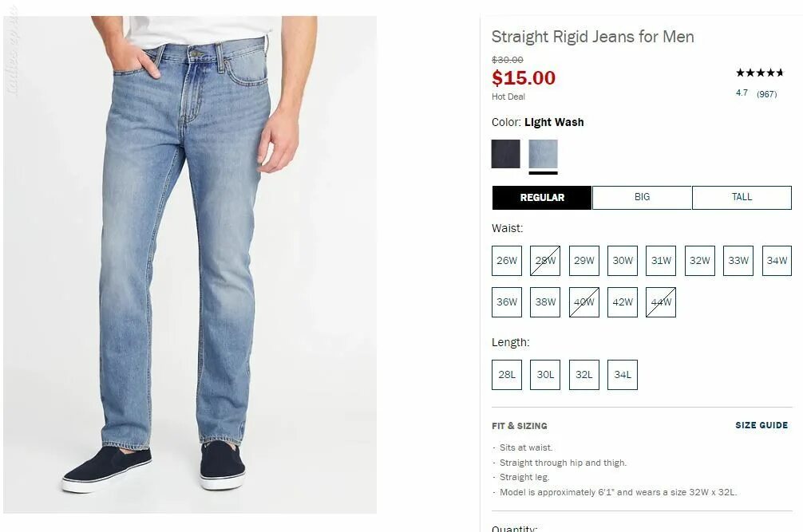This screenshot has height=532, width=803.
Task: Choose waist size 26W
Action: (x=507, y=260)
